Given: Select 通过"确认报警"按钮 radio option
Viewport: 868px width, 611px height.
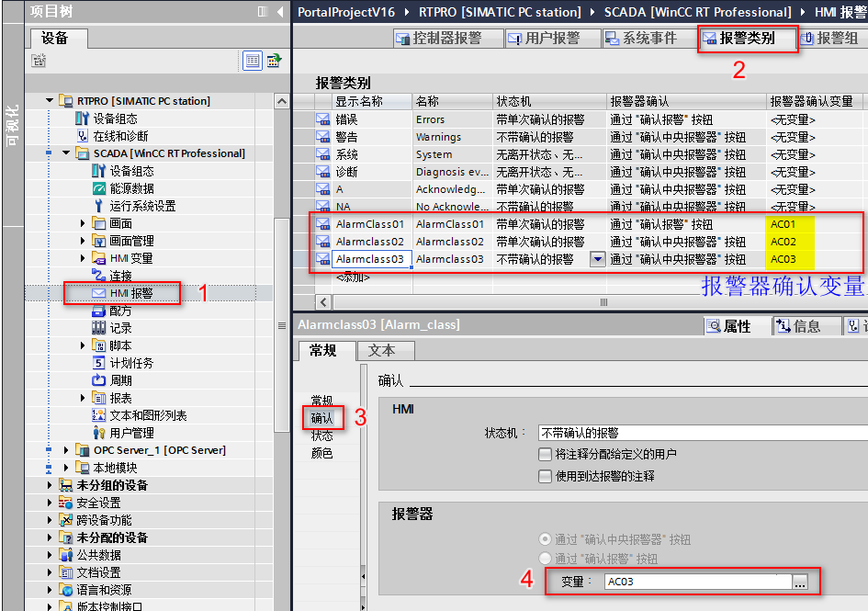Looking at the screenshot, I should click(546, 558).
